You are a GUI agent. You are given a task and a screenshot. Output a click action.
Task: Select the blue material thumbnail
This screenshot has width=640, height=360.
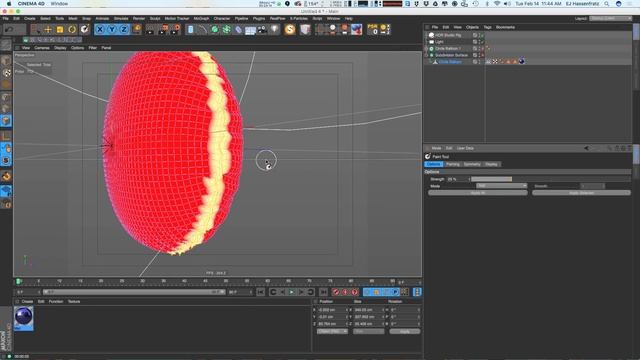point(24,317)
